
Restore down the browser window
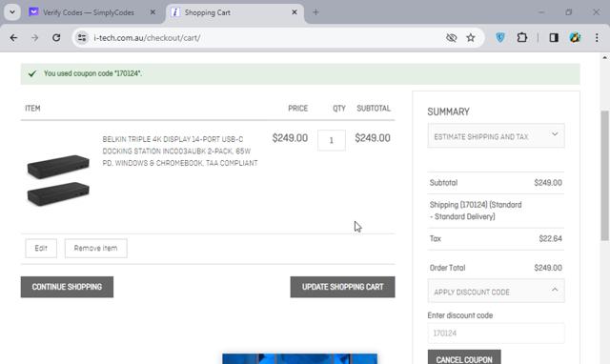point(569,12)
